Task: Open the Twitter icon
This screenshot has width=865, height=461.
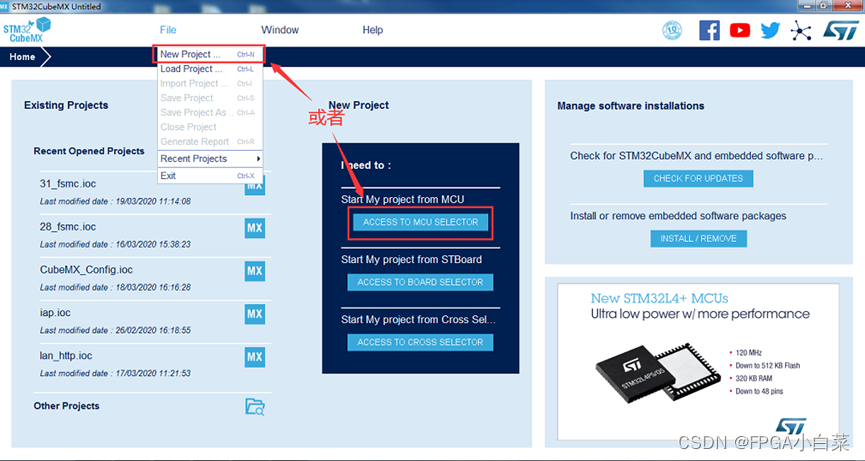Action: pos(770,30)
